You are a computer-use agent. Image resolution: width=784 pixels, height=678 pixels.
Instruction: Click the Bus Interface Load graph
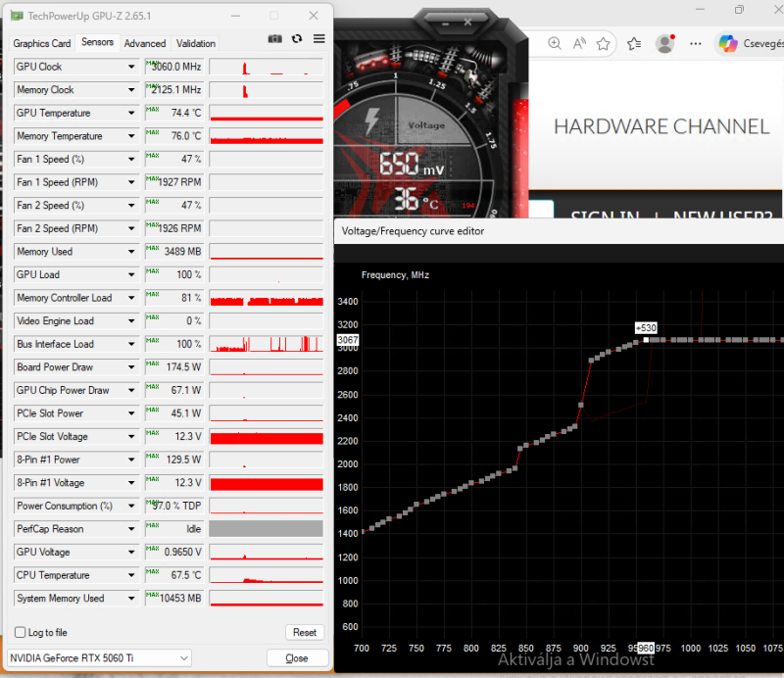[x=267, y=344]
